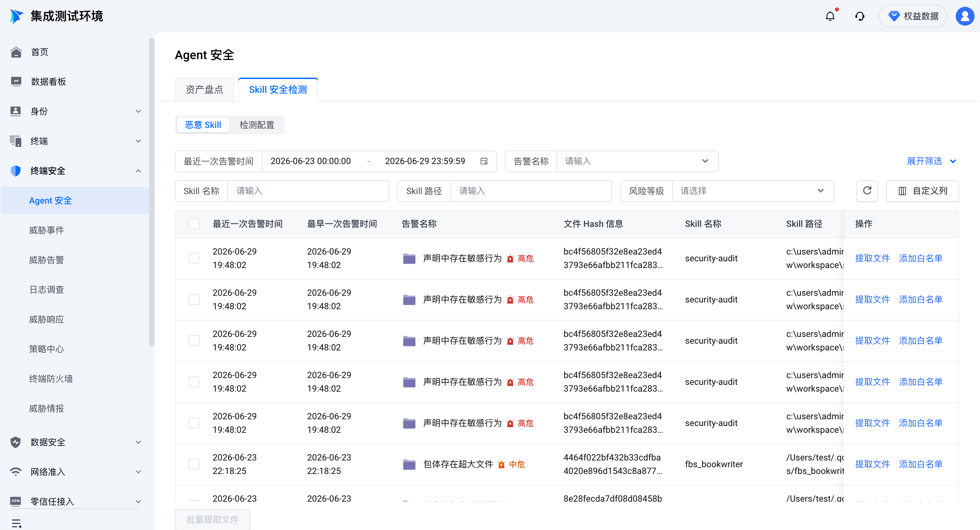Open the user avatar profile icon
The width and height of the screenshot is (980, 530).
click(x=965, y=16)
